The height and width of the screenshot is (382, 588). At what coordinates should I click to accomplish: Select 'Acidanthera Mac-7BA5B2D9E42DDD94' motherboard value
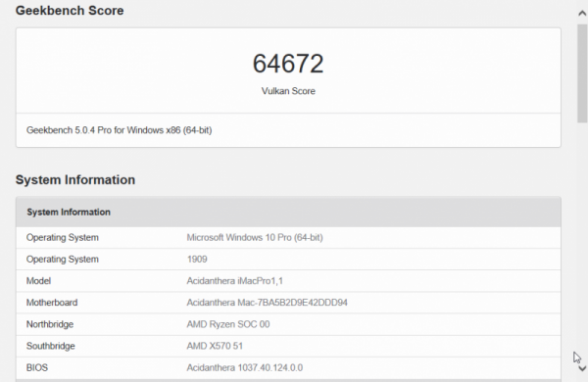click(x=267, y=303)
